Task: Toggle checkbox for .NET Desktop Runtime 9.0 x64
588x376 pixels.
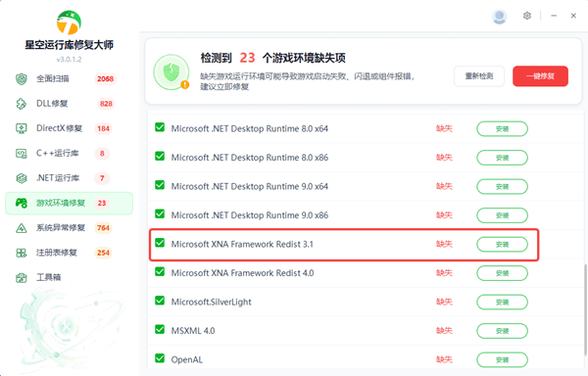Action: coord(160,185)
